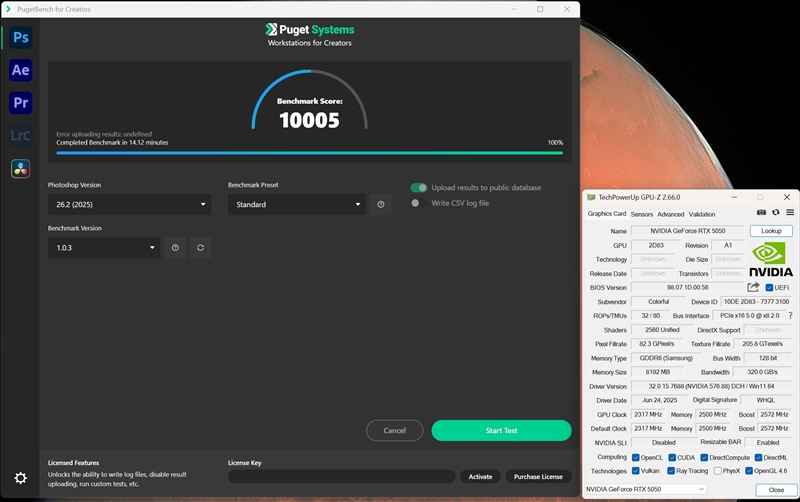Toggle the CUDA checkbox in GPU-Z

tap(672, 458)
